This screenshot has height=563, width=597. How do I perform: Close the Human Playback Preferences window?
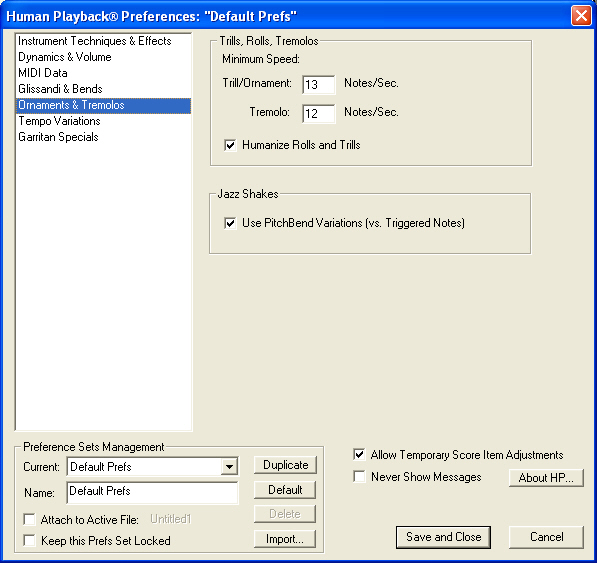coord(581,16)
